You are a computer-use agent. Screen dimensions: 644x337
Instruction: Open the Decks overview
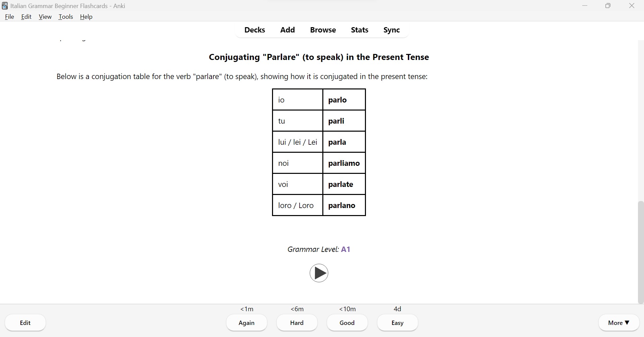(x=255, y=30)
